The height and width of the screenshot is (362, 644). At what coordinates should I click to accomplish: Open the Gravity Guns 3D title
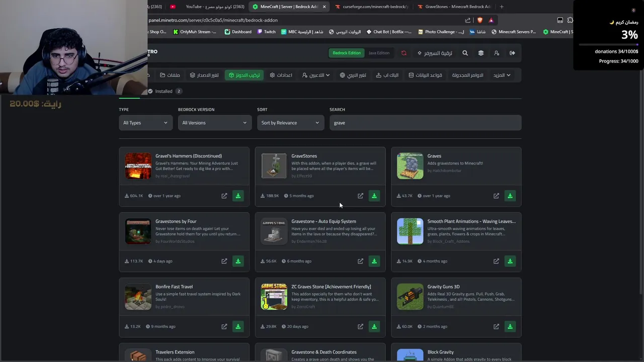point(443,287)
